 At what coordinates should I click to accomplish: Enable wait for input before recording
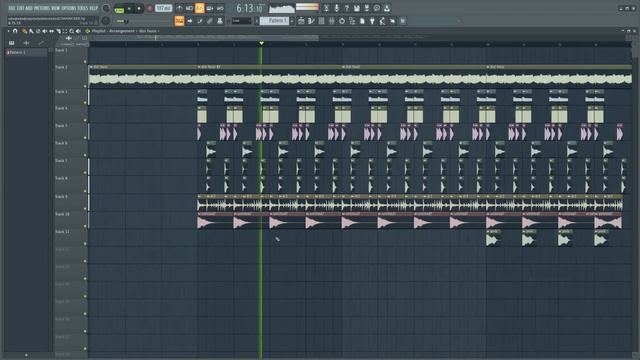pos(189,8)
